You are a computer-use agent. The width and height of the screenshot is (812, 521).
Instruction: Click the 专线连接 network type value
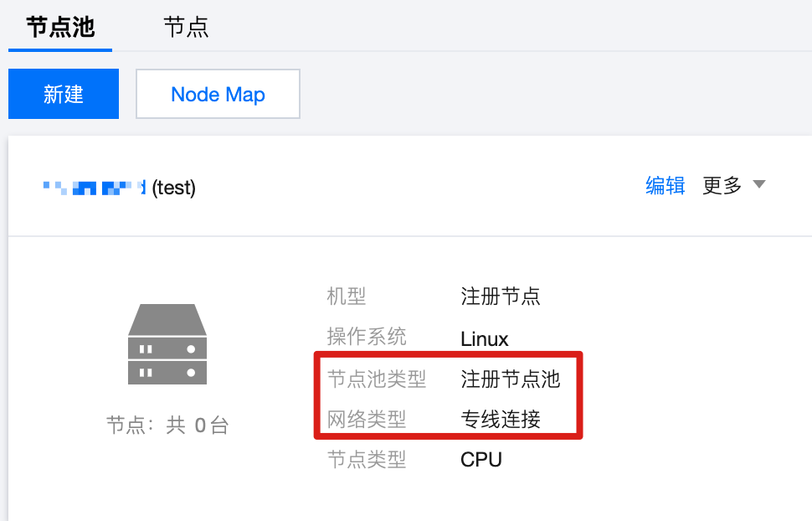501,419
